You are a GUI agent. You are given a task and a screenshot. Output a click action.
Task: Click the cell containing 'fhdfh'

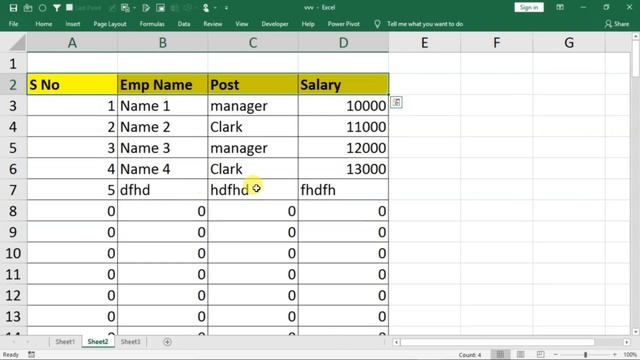(x=343, y=190)
